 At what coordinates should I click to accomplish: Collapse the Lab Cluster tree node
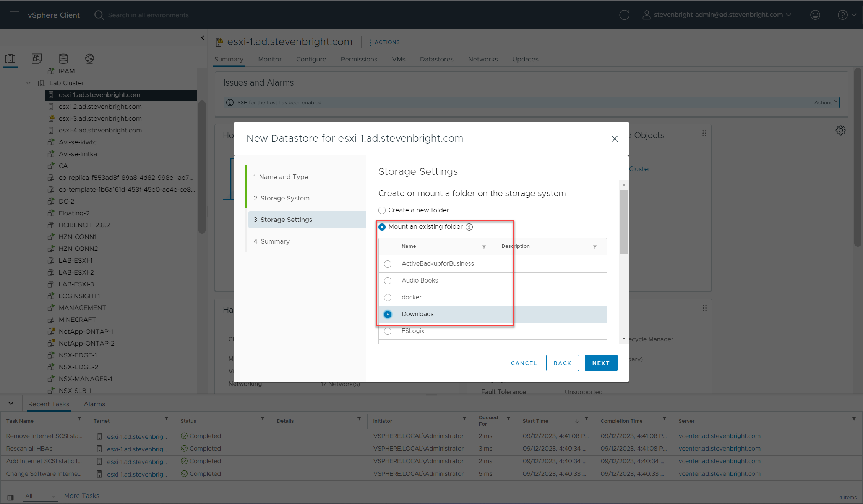28,83
